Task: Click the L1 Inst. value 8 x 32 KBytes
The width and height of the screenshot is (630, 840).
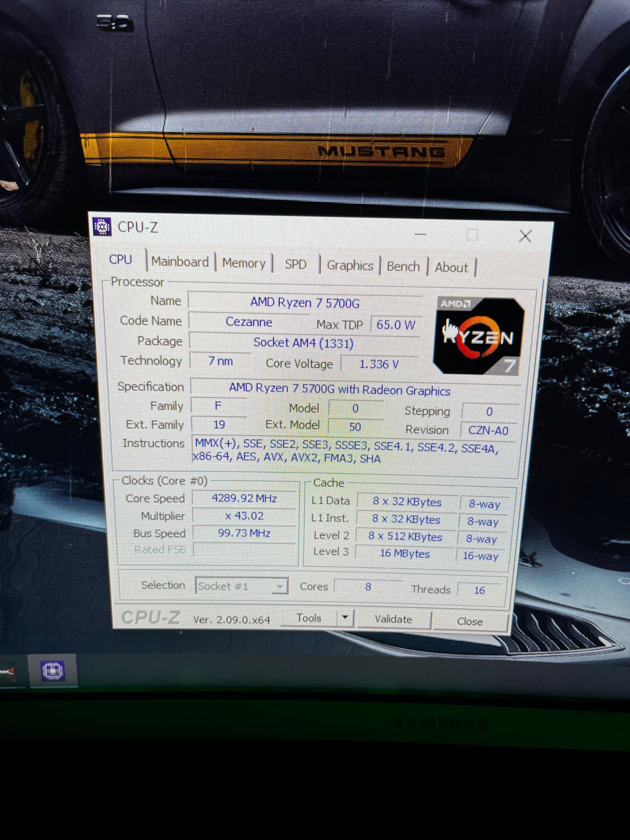Action: point(406,519)
